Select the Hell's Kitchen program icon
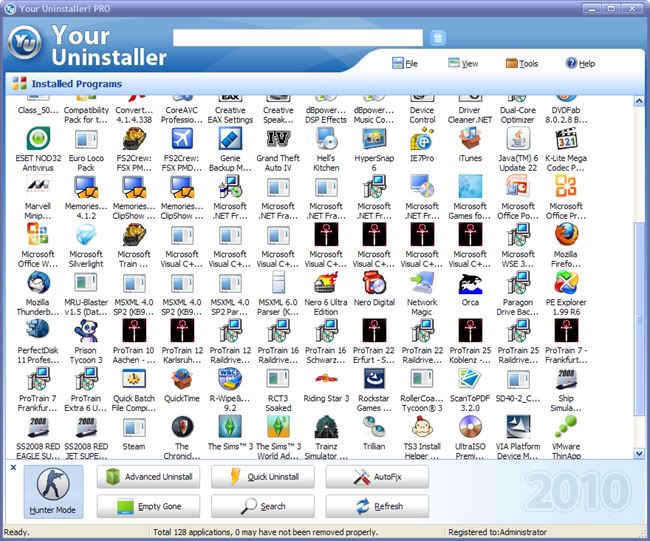The image size is (650, 541). pos(326,138)
